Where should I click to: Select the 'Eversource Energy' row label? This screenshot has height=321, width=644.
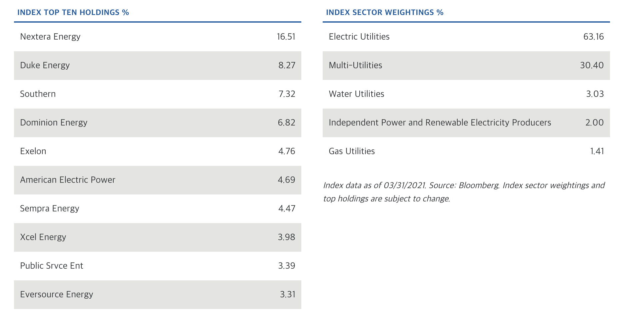point(57,294)
